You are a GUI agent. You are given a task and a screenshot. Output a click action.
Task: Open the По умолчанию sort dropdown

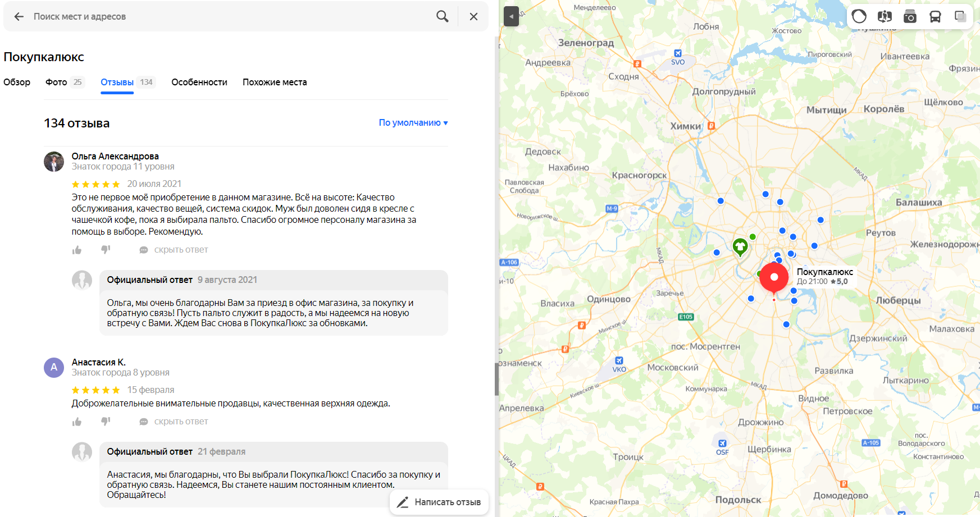pyautogui.click(x=413, y=123)
